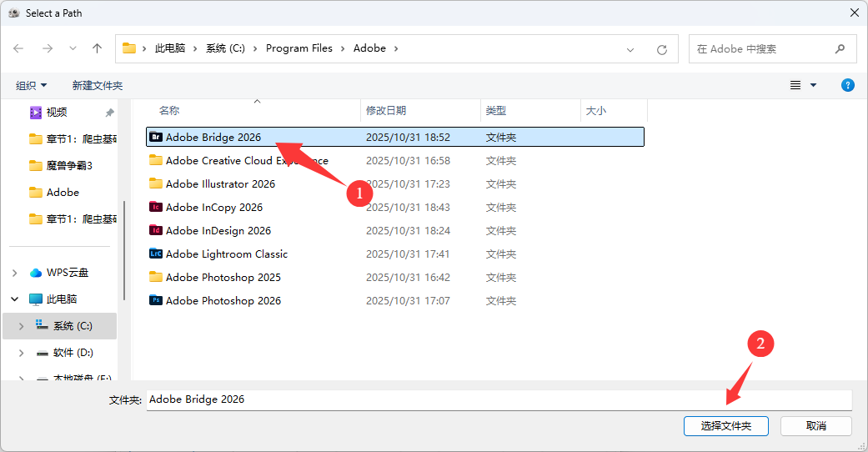Click the InDesign Id folder icon

(156, 230)
